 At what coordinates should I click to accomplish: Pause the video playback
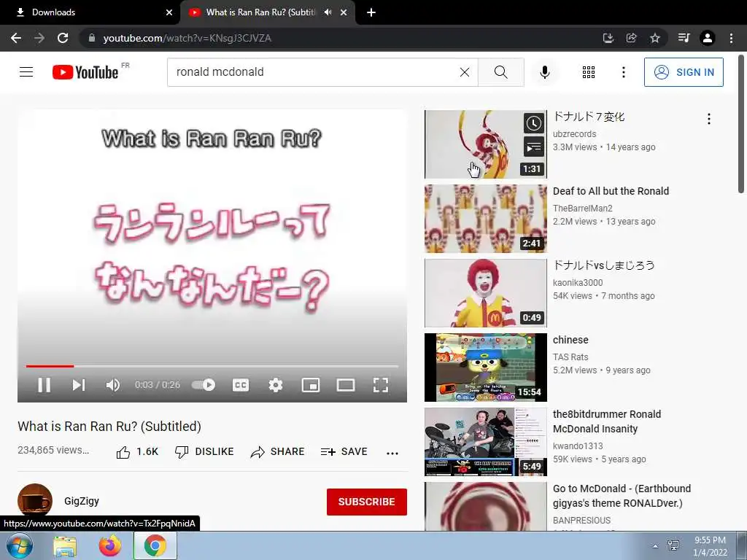tap(44, 385)
